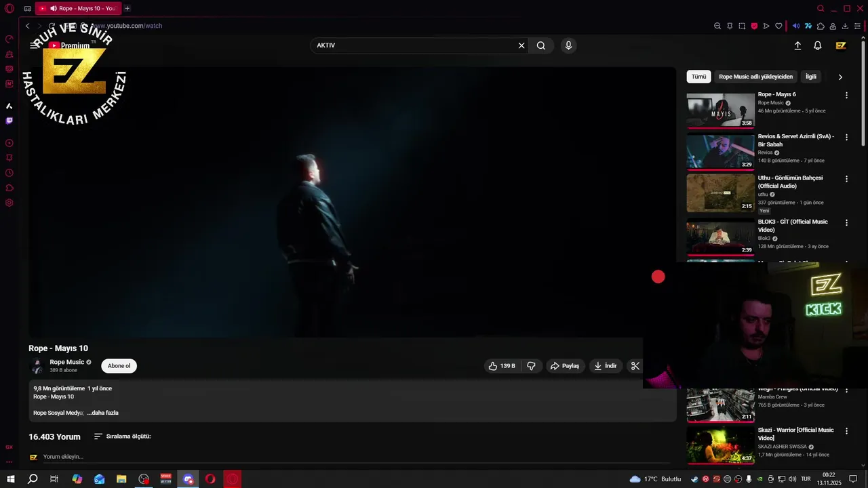Image resolution: width=868 pixels, height=488 pixels.
Task: Switch the TUR input language indicator
Action: 806,479
